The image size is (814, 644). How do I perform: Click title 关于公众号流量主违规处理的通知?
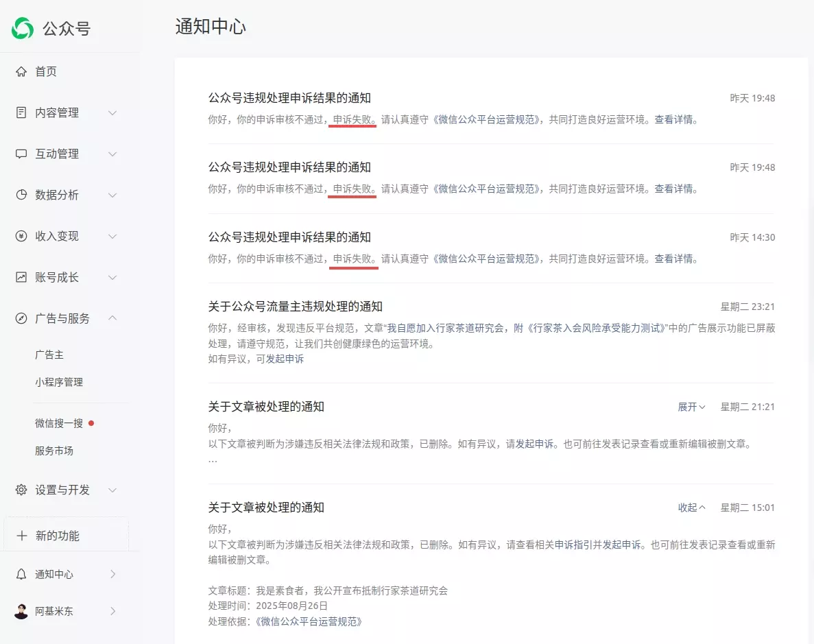(295, 307)
